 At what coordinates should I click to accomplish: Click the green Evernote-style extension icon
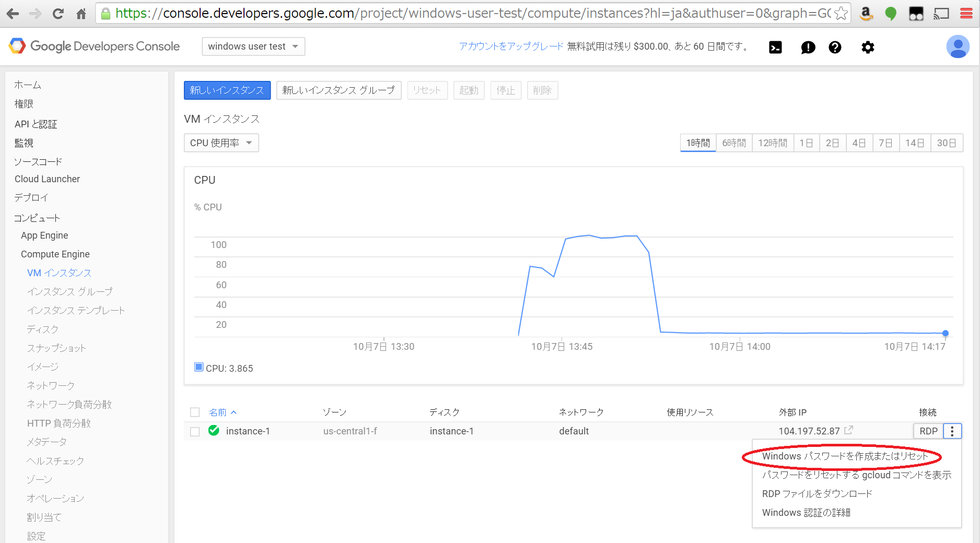891,14
